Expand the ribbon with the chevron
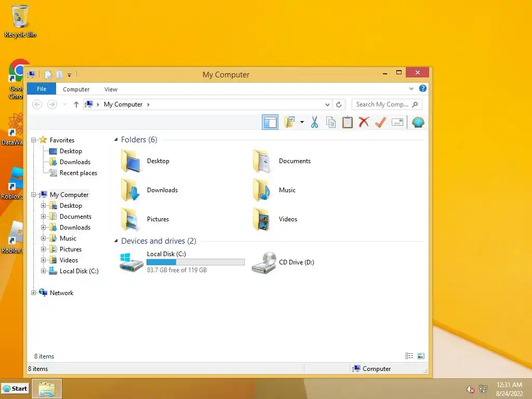Viewport: 532px width, 399px height. coord(411,88)
